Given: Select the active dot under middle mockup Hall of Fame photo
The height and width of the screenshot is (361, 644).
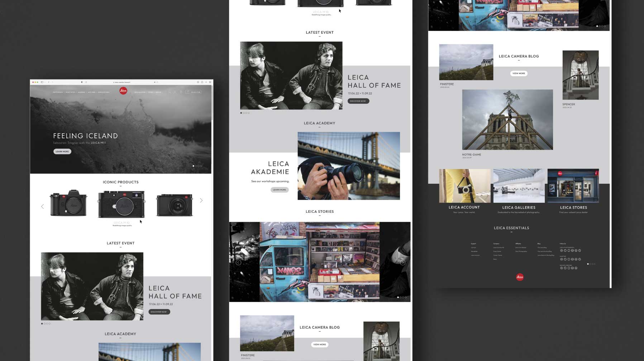Looking at the screenshot, I should (x=241, y=113).
